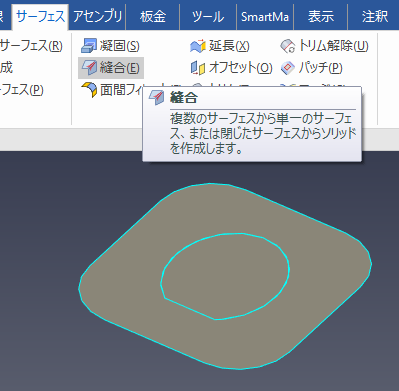Click the 面間フィ command text
This screenshot has height=391, width=399.
(121, 90)
